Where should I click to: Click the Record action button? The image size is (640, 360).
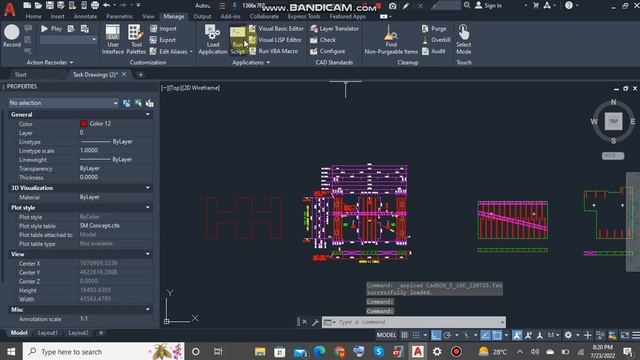(12, 36)
